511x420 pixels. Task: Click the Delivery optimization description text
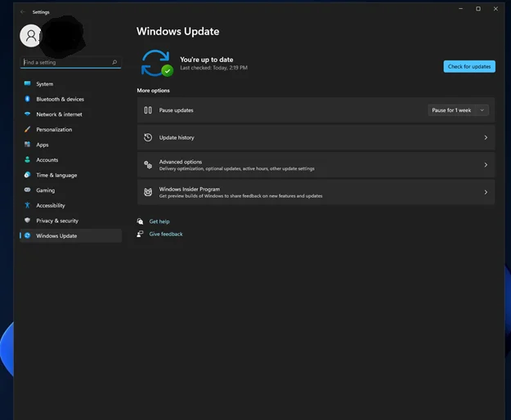[x=237, y=168]
